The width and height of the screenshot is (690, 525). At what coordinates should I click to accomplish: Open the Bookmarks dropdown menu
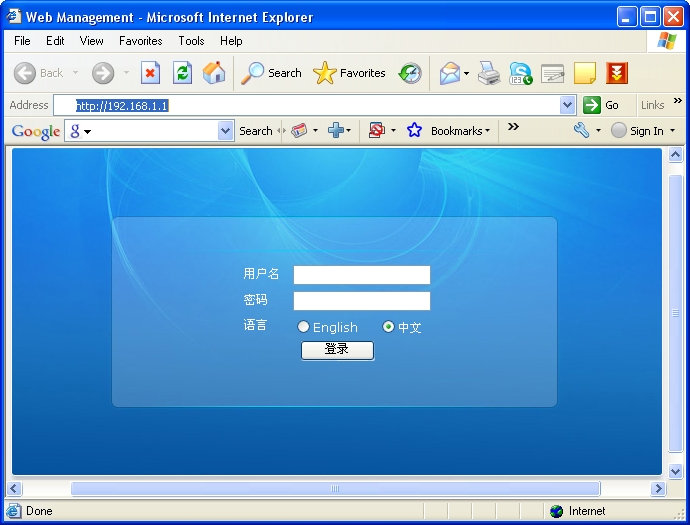[x=460, y=131]
